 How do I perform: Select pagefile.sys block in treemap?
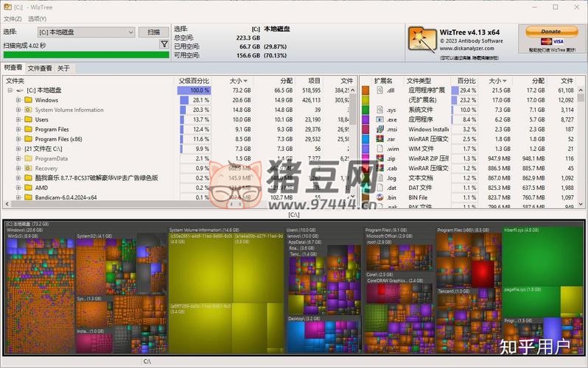(x=531, y=303)
